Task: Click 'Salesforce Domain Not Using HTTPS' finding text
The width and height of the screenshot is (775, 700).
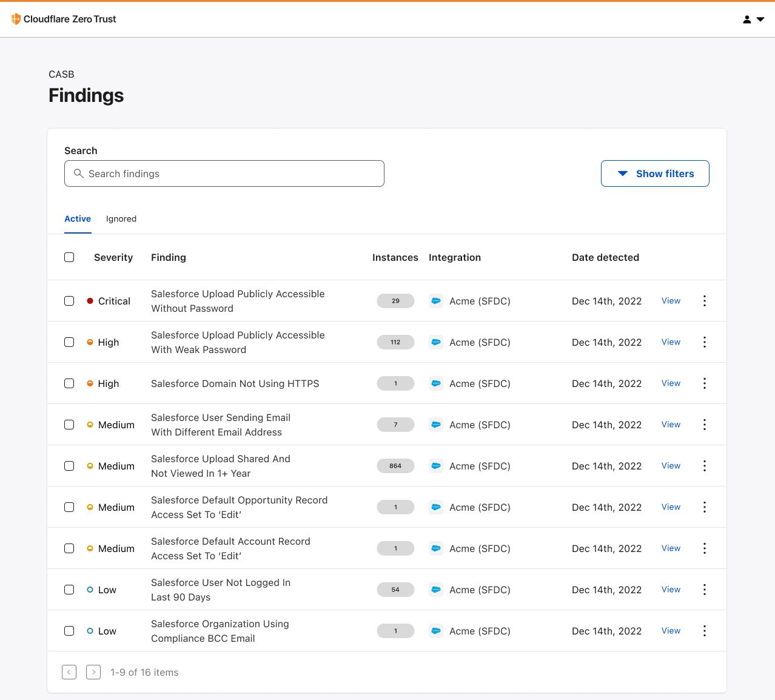Action: tap(235, 383)
